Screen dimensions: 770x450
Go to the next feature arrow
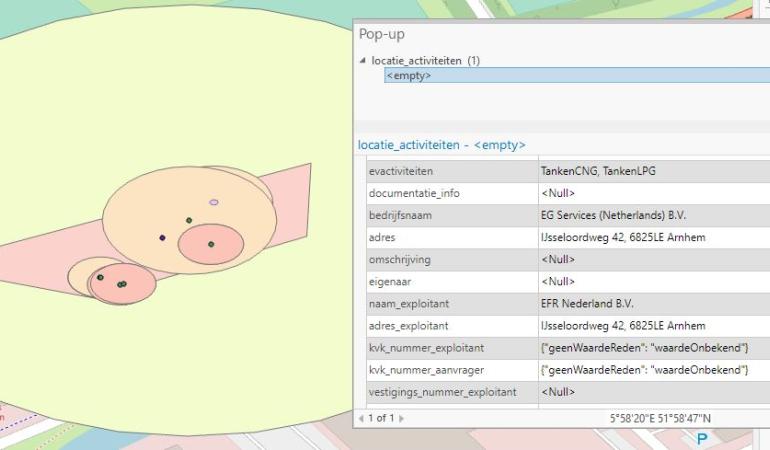coord(402,417)
